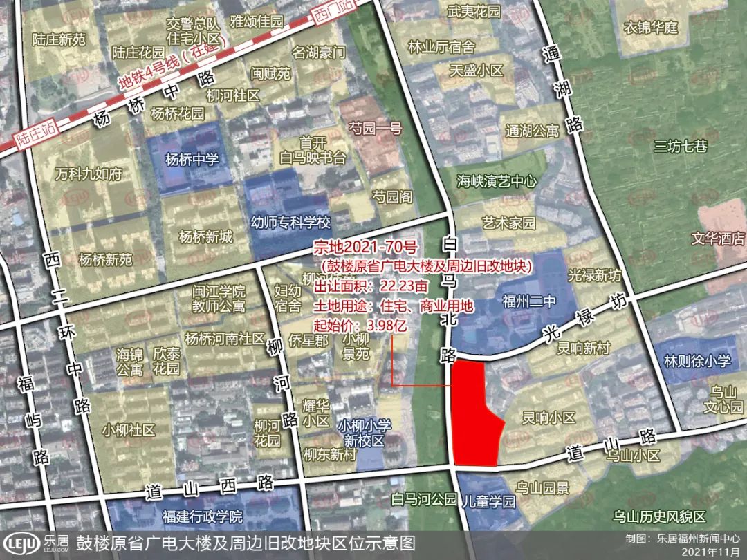The width and height of the screenshot is (747, 560).
Task: Click the 闽江学院教师公寓 label
Action: [219, 298]
